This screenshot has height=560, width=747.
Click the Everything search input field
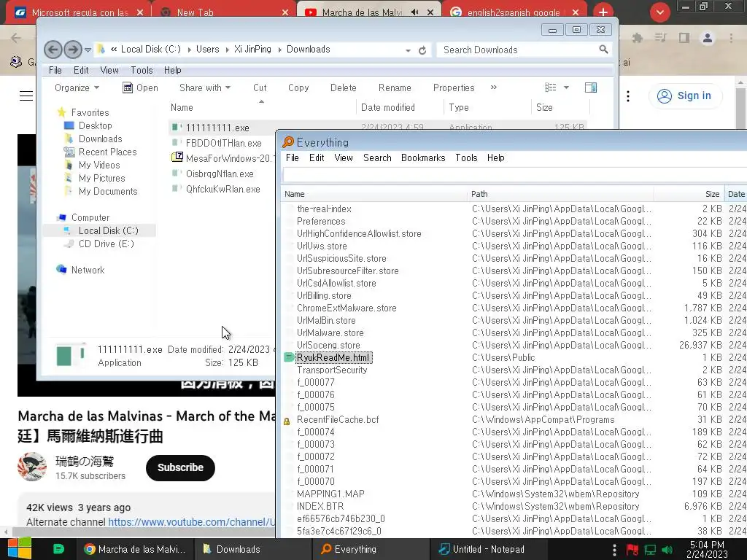514,175
